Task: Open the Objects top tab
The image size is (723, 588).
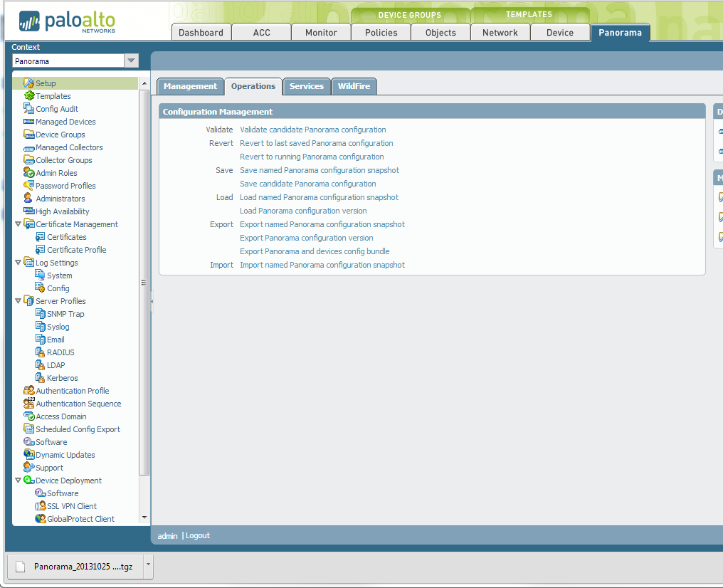Action: 440,32
